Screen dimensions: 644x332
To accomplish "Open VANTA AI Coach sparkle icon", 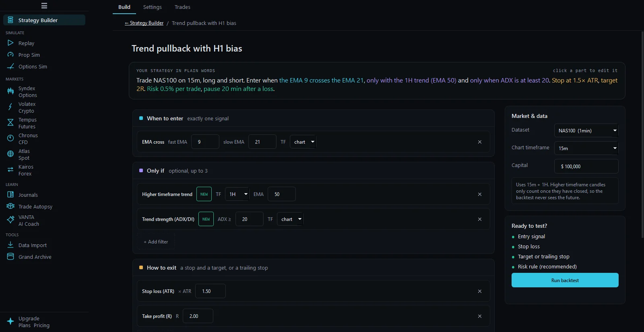I will [10, 220].
